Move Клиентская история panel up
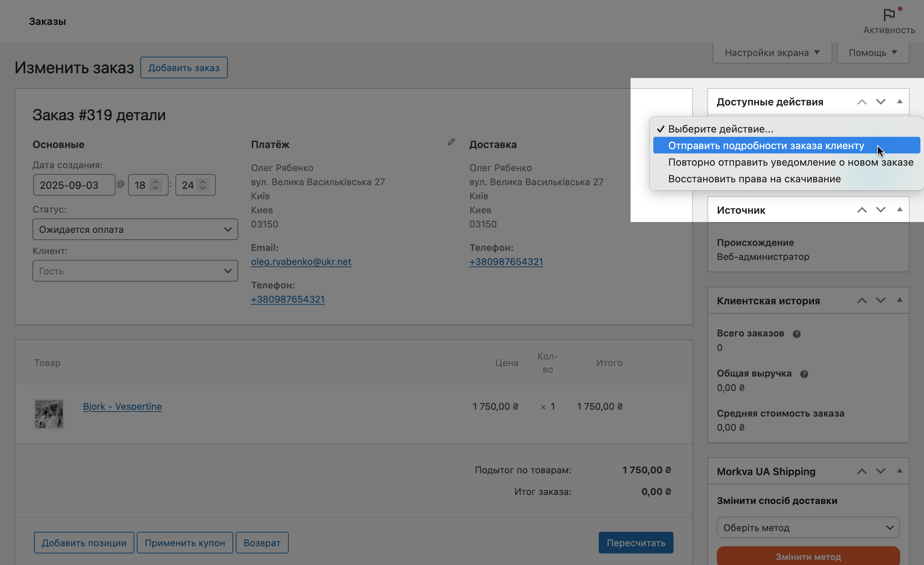The image size is (924, 565). point(862,301)
